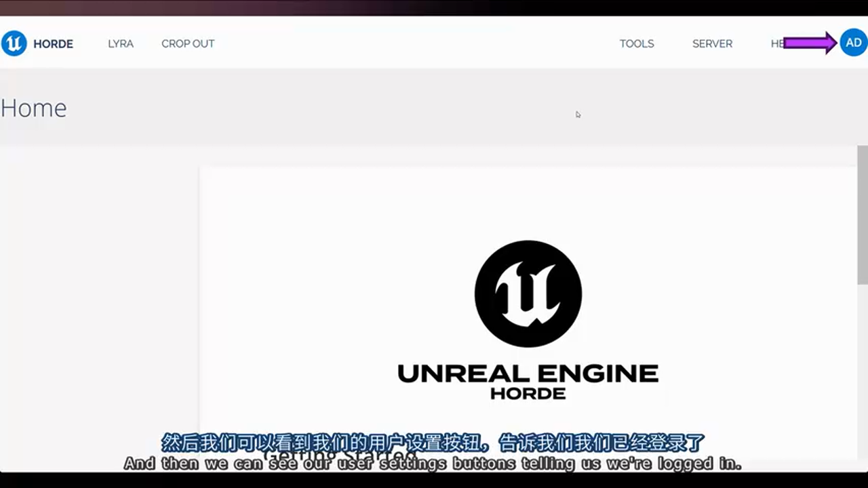Open the CROP OUT project menu
This screenshot has height=488, width=868.
[188, 44]
